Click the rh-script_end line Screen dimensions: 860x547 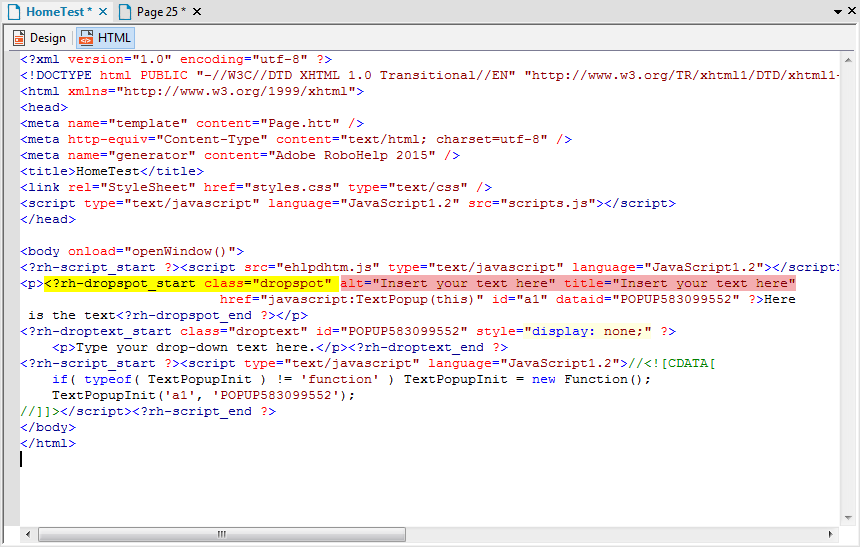pos(148,411)
